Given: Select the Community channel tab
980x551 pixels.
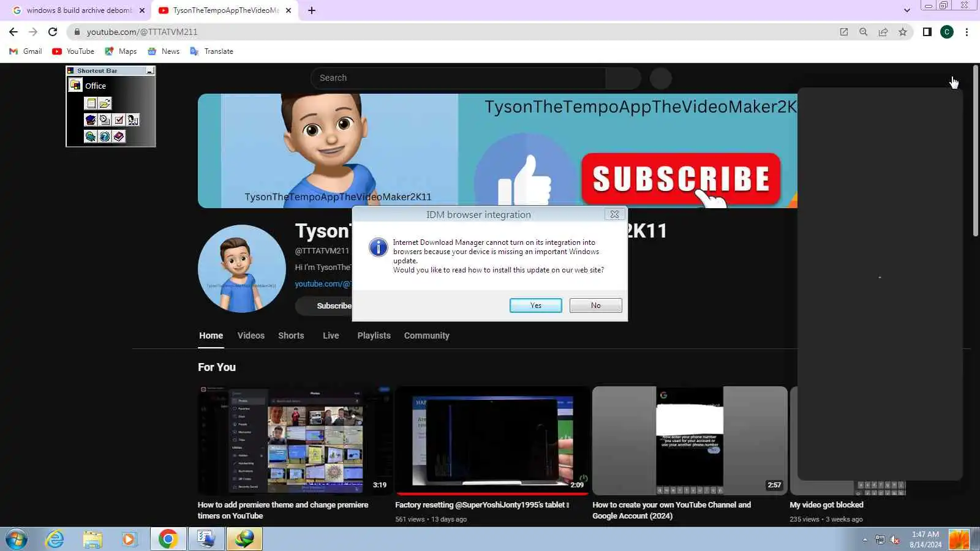Looking at the screenshot, I should [x=427, y=335].
